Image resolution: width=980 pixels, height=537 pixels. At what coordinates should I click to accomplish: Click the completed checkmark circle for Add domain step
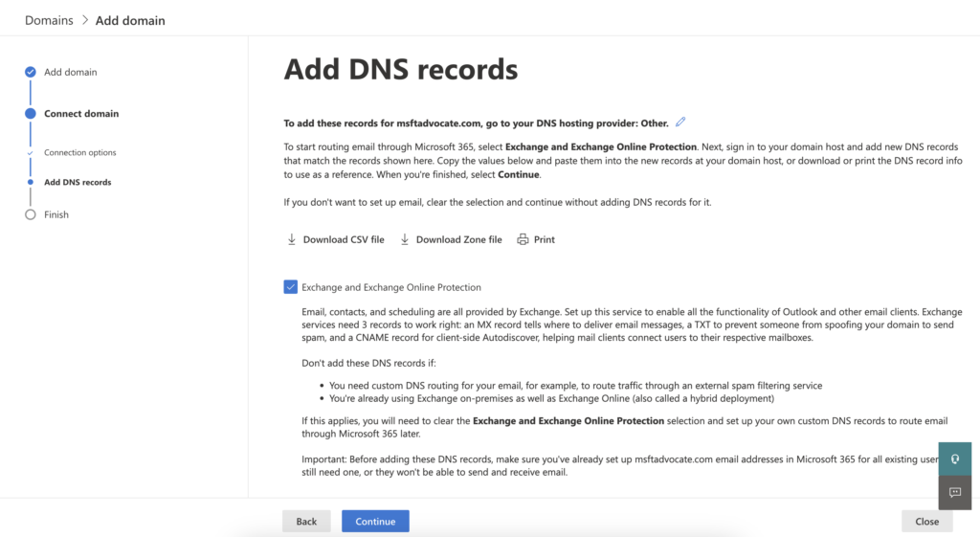(31, 72)
